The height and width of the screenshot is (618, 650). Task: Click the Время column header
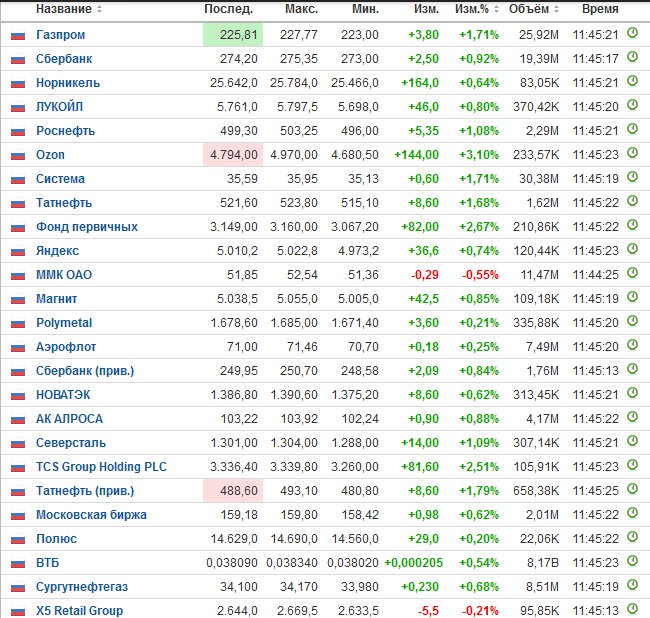pos(600,9)
